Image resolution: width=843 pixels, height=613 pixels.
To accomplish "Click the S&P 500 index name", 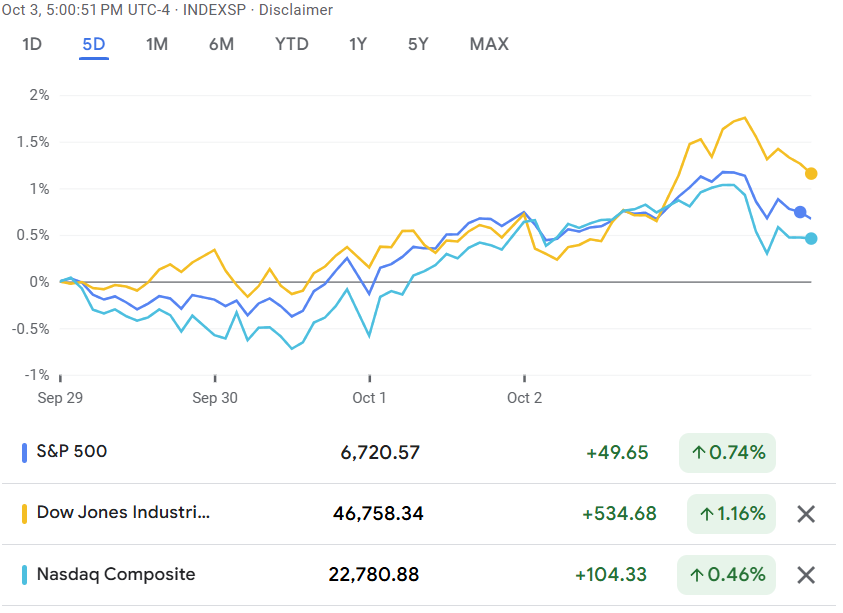I will [x=72, y=452].
